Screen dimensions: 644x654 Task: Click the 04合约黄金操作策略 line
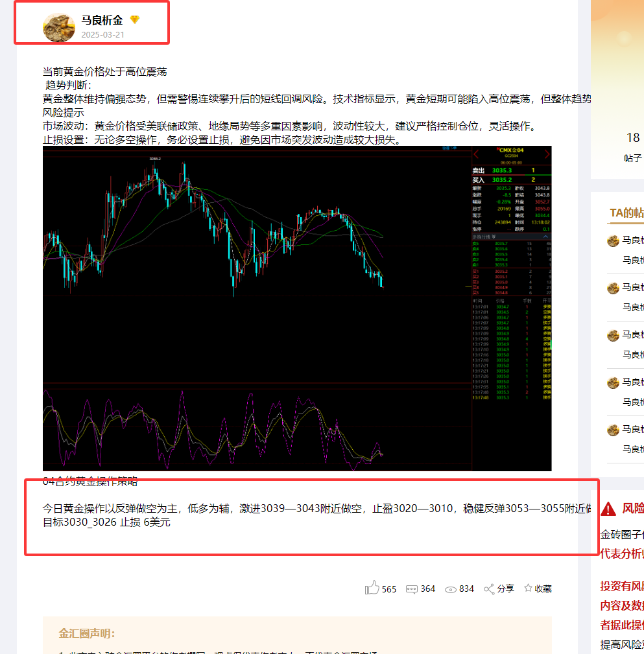pos(90,482)
